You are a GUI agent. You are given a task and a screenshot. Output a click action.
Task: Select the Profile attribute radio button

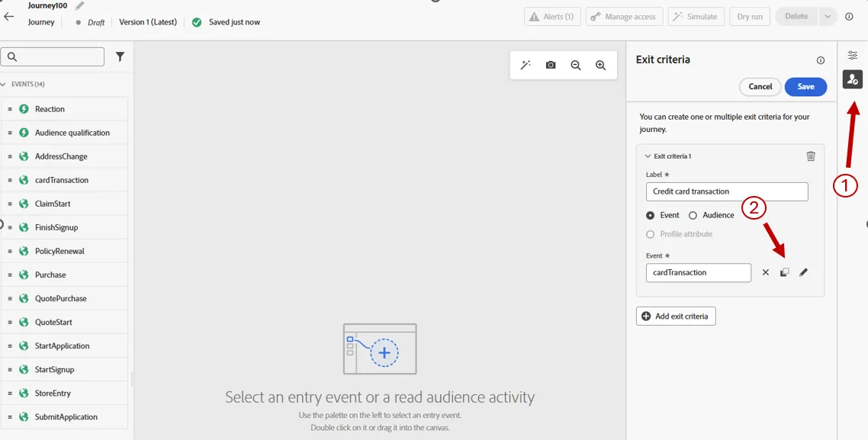(651, 234)
